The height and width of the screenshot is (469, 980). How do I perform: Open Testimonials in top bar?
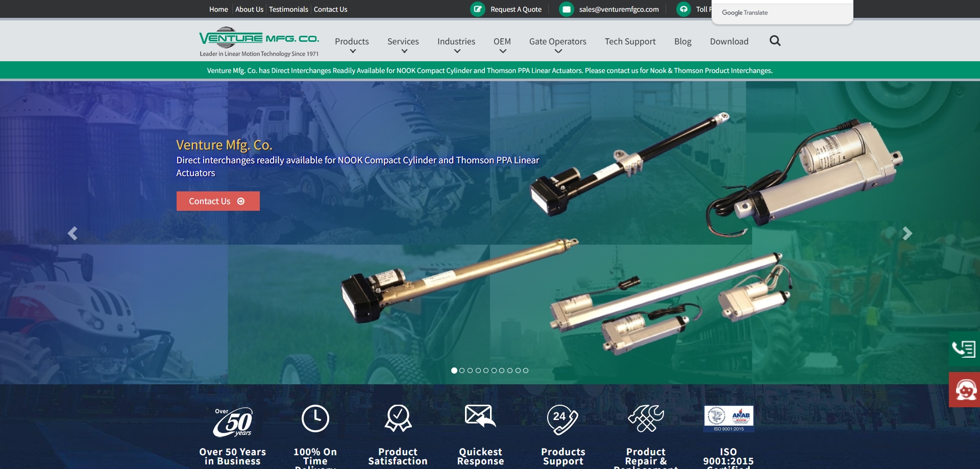tap(288, 9)
